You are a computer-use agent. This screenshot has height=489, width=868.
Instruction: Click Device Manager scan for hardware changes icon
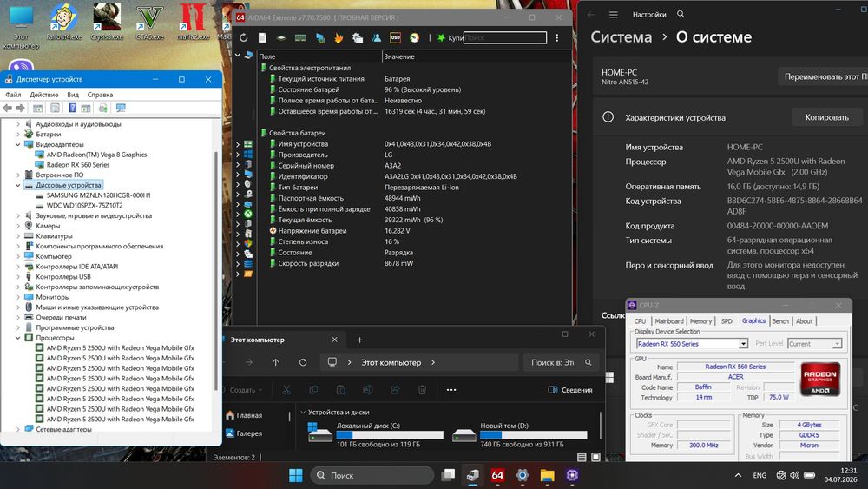(x=103, y=108)
